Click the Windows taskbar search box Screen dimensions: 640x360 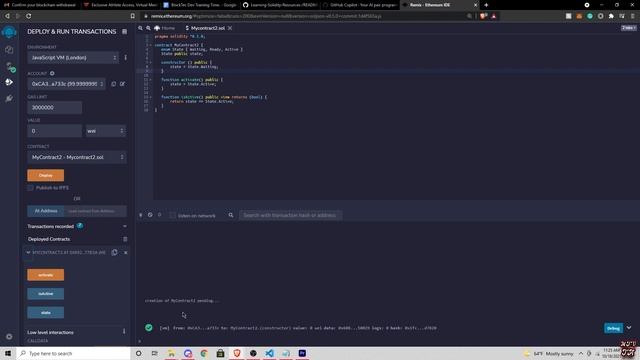[73, 353]
